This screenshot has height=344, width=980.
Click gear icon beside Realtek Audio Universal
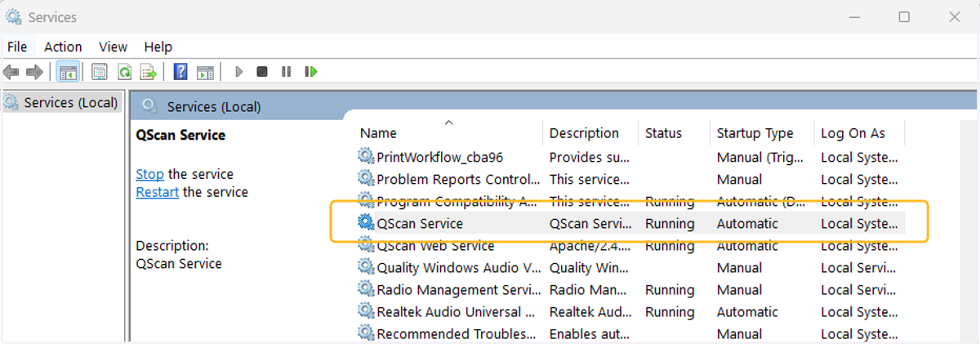(366, 311)
